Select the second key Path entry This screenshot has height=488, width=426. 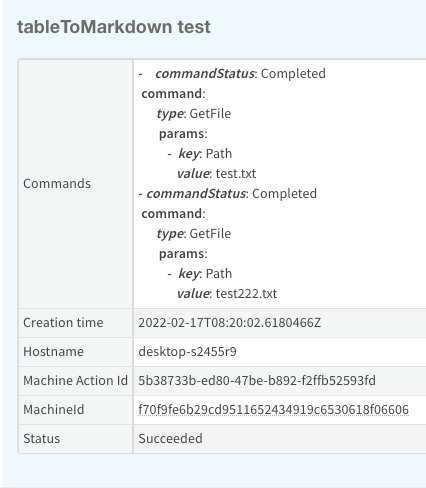pos(205,274)
